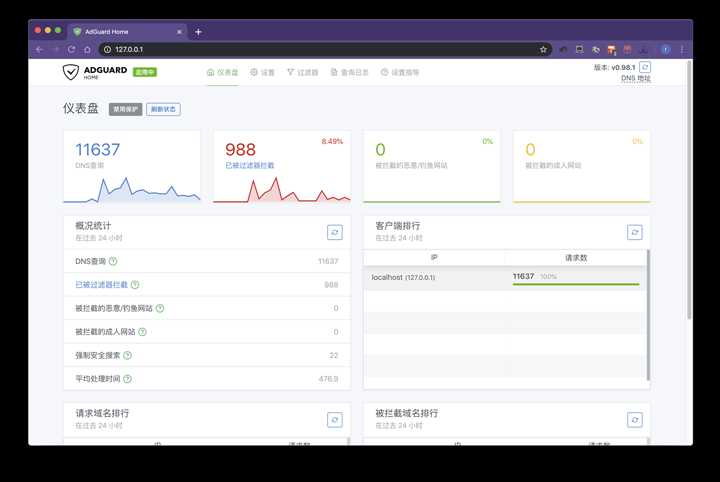Click the top clients table scrollbar

pos(648,315)
